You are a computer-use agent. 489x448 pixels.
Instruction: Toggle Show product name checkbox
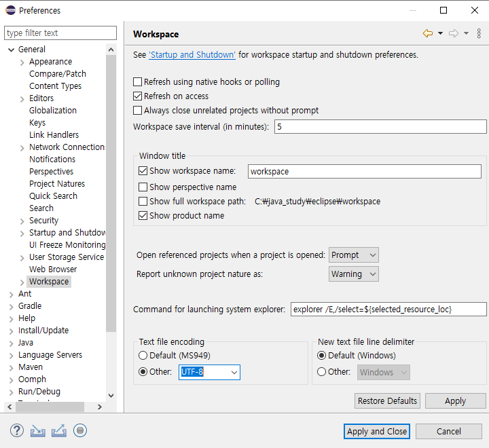[143, 216]
